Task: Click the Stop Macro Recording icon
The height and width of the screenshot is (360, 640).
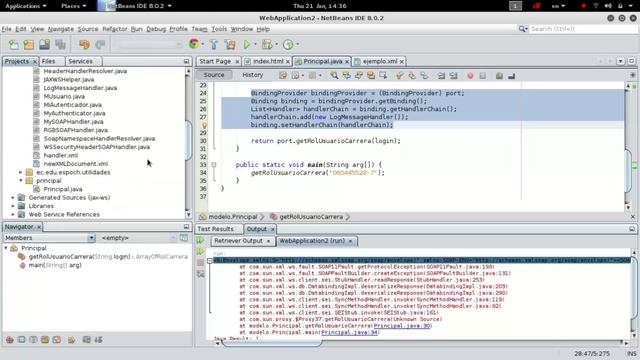Action: (482, 76)
